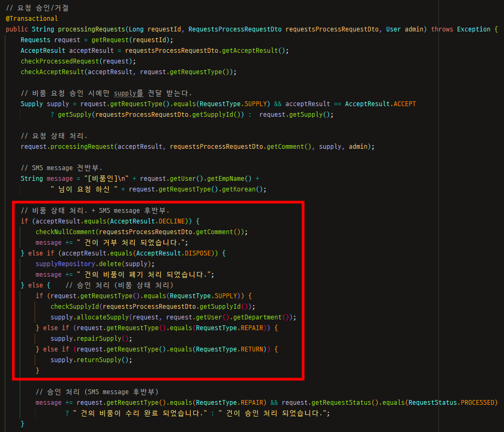504x432 pixels.
Task: Click the checkProcessedRequest(request) call
Action: 77,61
